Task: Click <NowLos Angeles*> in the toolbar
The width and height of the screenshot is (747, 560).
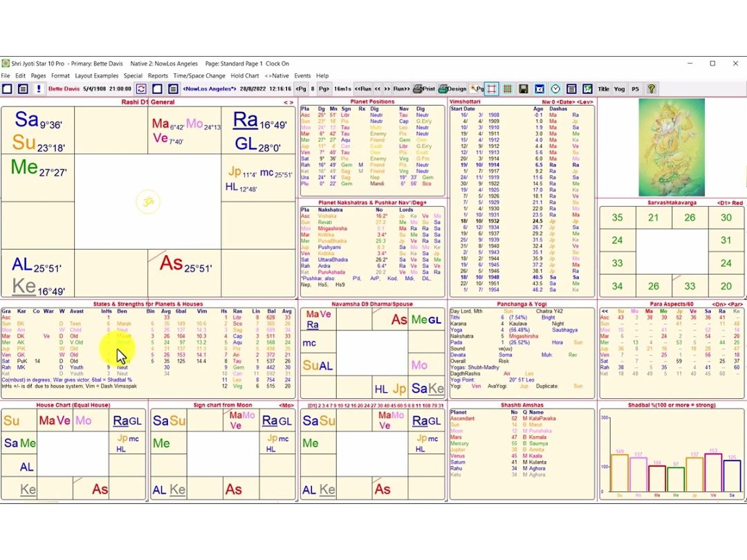Action: click(x=210, y=89)
